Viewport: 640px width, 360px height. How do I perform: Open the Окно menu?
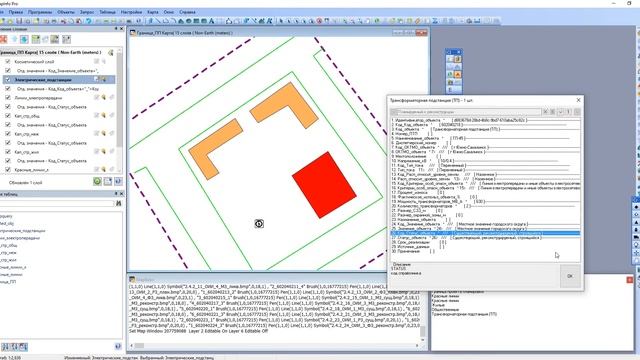click(169, 12)
